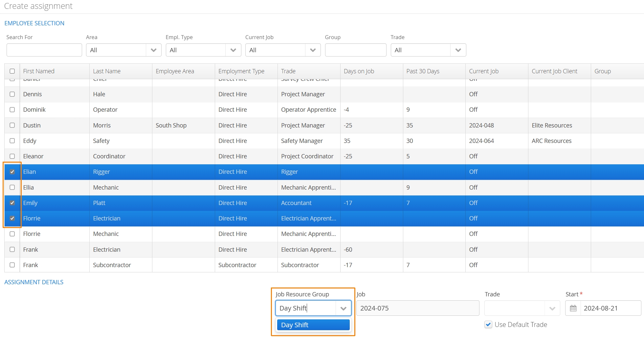
Task: Sort by the Current Job column header
Action: (497, 71)
